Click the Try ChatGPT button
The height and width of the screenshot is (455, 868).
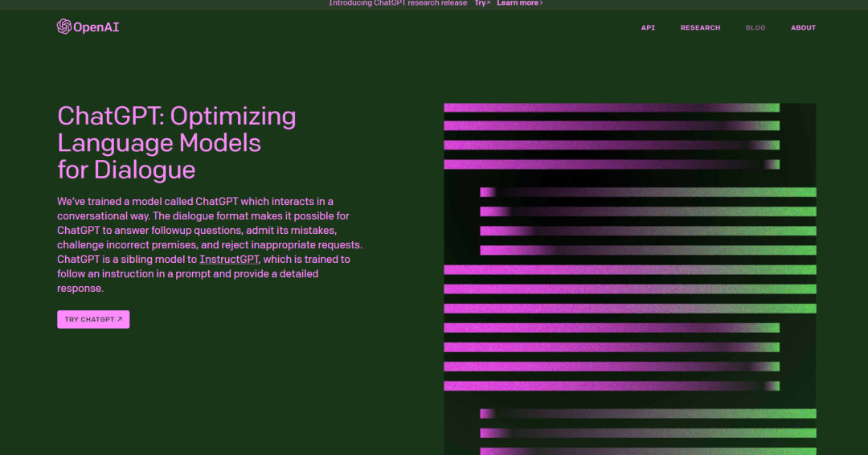[93, 319]
